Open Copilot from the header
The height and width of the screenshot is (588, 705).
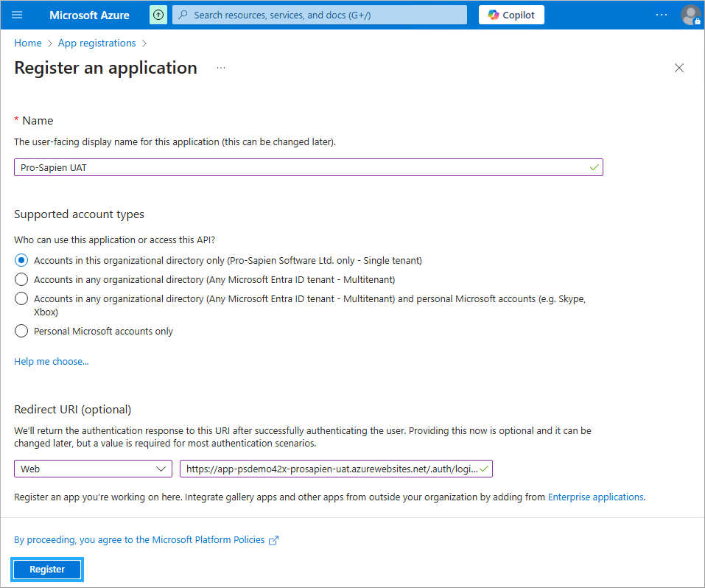[x=511, y=15]
